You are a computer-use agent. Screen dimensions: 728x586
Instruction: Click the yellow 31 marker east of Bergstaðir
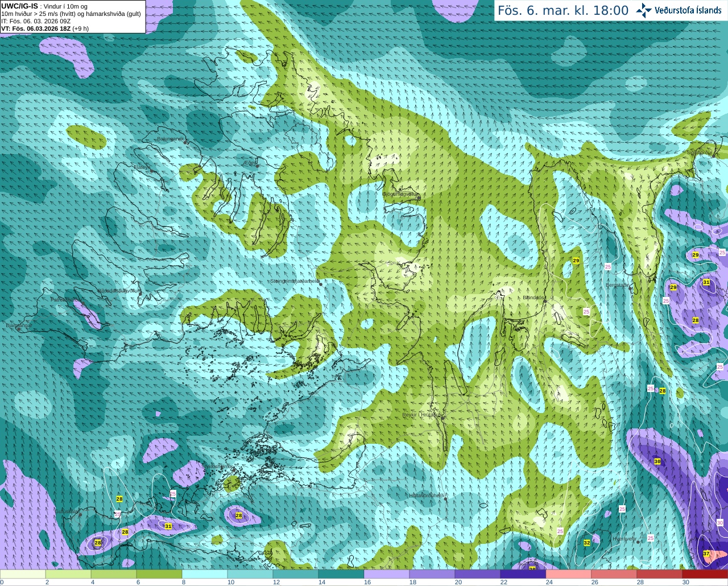tap(706, 282)
